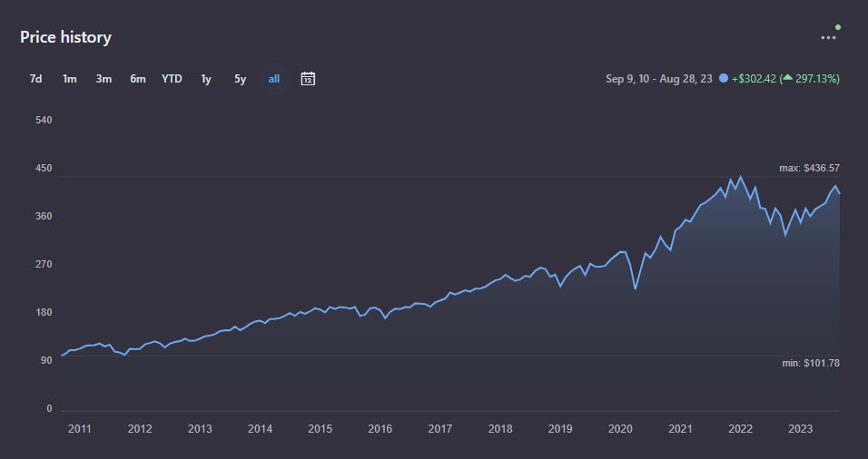Click the green up-arrow gain indicator
This screenshot has height=459, width=868.
787,77
